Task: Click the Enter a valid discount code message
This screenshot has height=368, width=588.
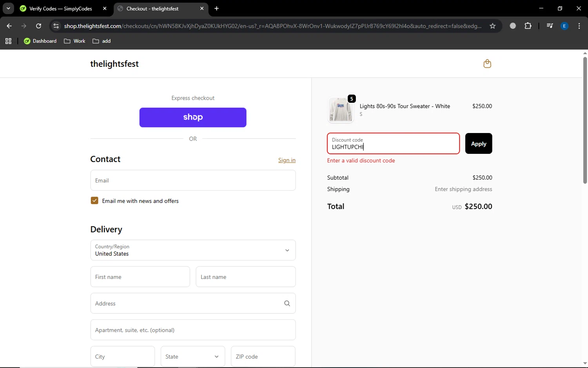Action: (x=361, y=160)
